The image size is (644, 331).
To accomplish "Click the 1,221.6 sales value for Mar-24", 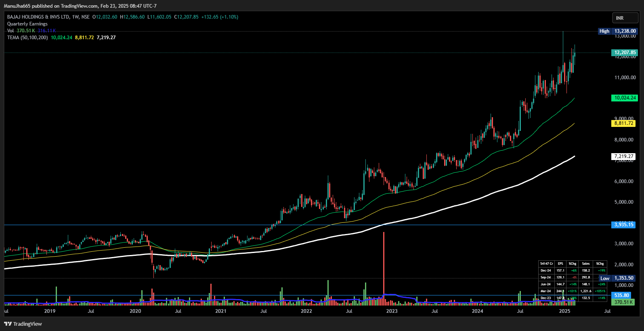I will click(x=586, y=291).
